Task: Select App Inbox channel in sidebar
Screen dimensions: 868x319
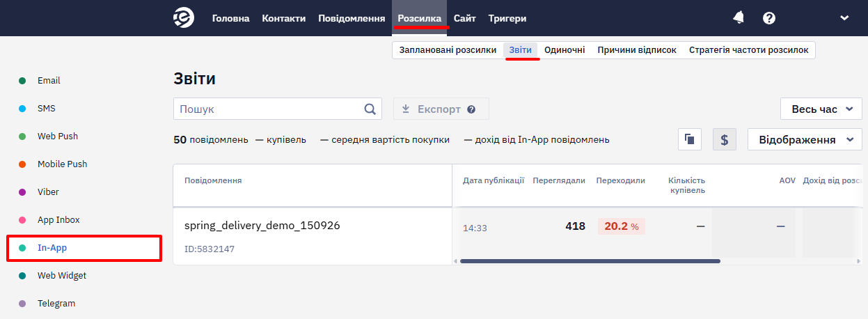Action: pos(58,220)
